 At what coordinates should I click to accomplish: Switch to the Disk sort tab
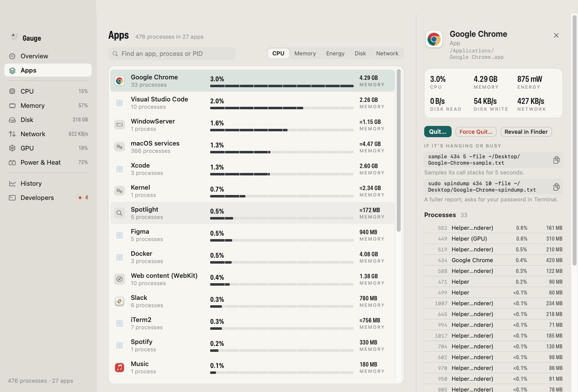360,53
